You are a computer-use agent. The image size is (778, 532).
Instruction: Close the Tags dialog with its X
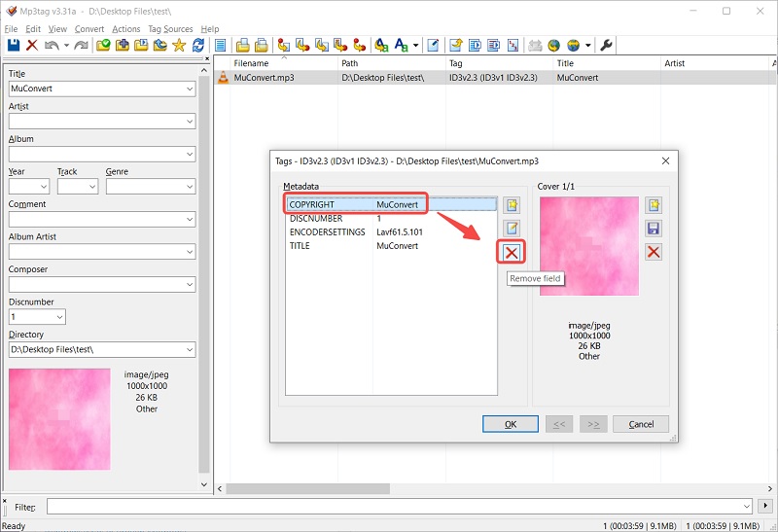click(665, 160)
